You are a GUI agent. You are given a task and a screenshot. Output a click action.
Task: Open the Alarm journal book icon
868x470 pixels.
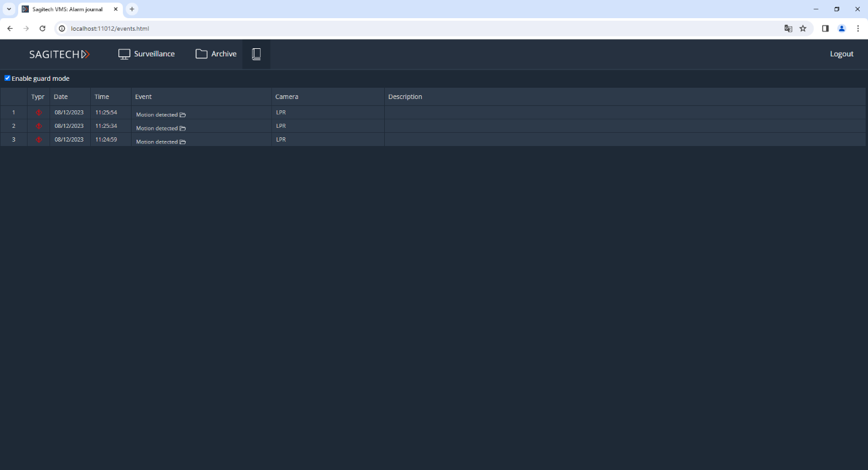[256, 54]
